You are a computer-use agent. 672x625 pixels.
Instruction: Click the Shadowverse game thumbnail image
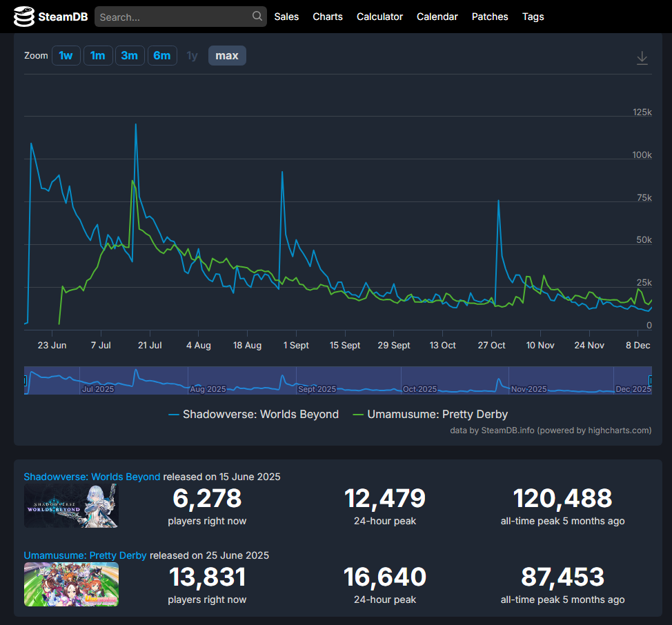coord(71,506)
